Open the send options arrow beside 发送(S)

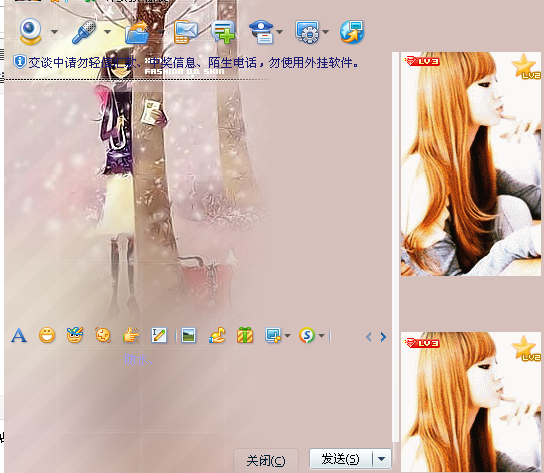pyautogui.click(x=382, y=459)
